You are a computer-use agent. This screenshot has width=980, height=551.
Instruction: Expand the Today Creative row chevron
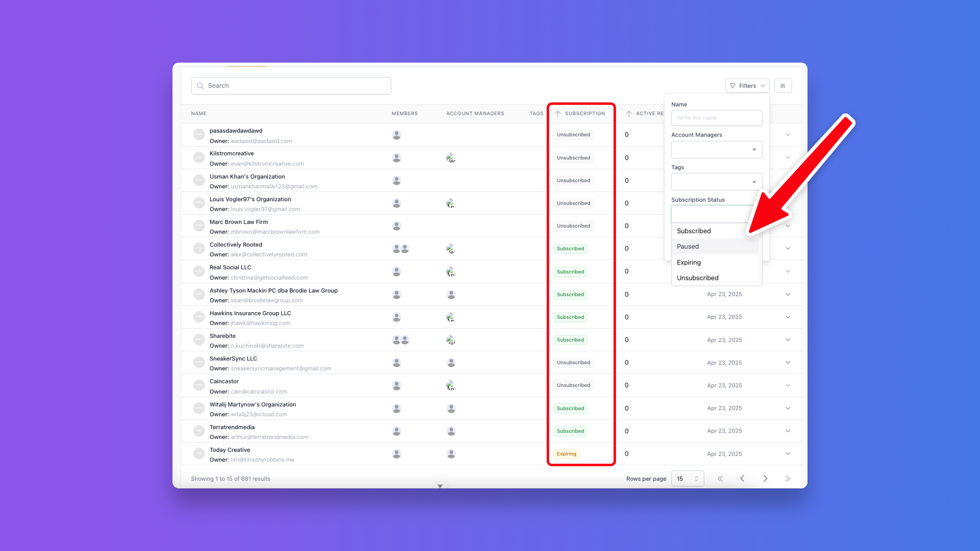click(x=787, y=454)
